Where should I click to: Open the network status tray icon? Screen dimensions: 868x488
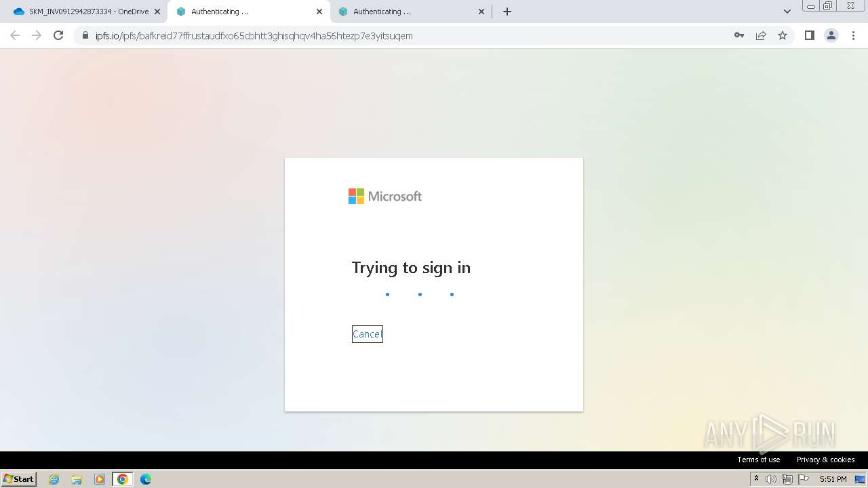787,479
